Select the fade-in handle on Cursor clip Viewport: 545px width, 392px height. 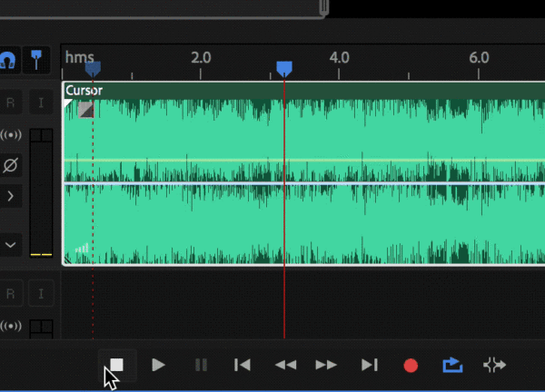[86, 110]
